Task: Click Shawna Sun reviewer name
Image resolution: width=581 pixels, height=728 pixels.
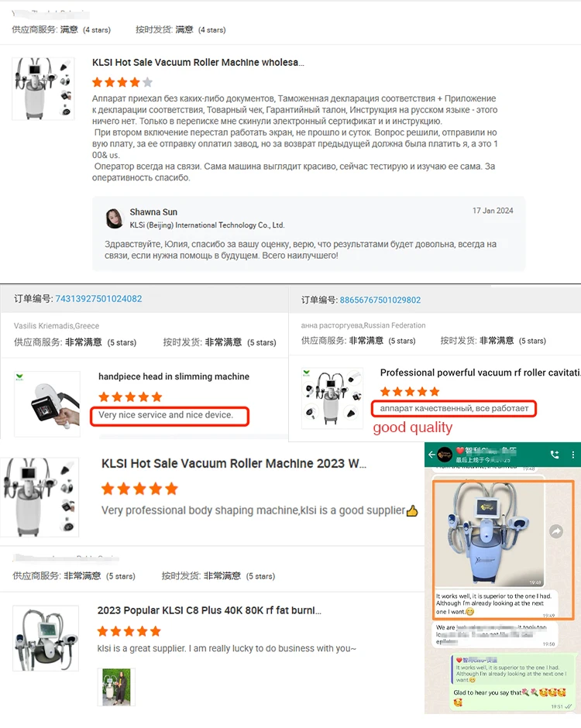Action: click(153, 212)
